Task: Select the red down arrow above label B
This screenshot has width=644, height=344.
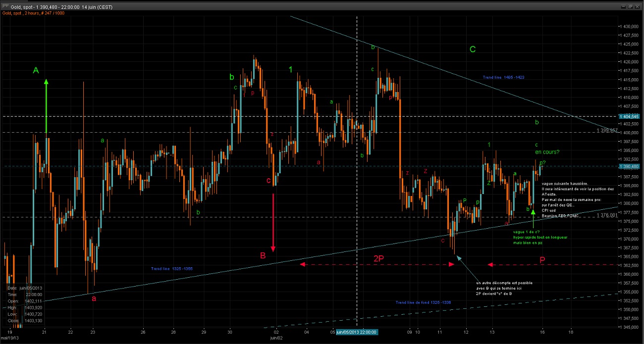Action: pyautogui.click(x=273, y=222)
